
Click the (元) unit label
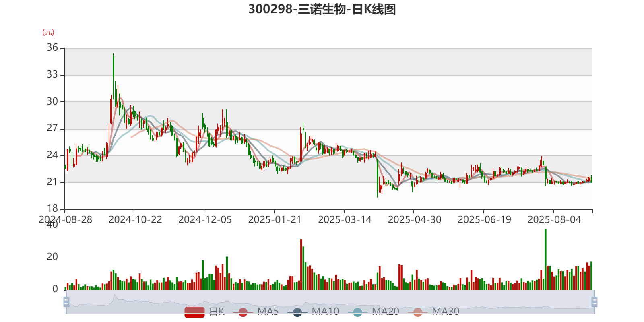(48, 32)
